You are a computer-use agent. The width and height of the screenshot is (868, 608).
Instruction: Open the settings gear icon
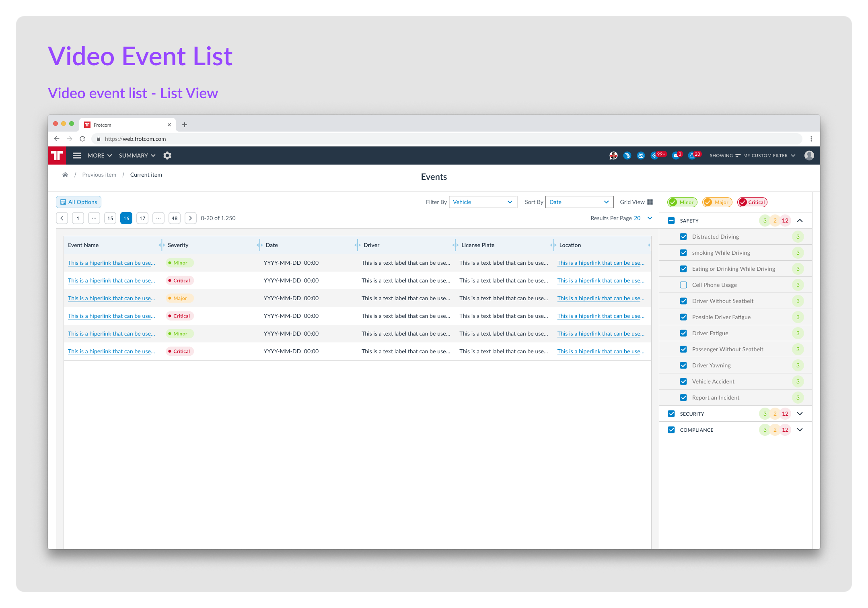(x=167, y=155)
